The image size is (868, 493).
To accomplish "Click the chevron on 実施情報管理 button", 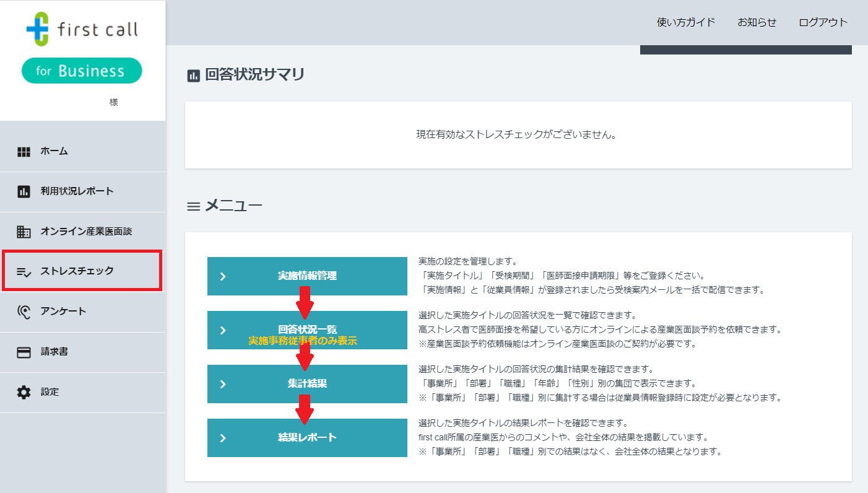I will [x=223, y=276].
